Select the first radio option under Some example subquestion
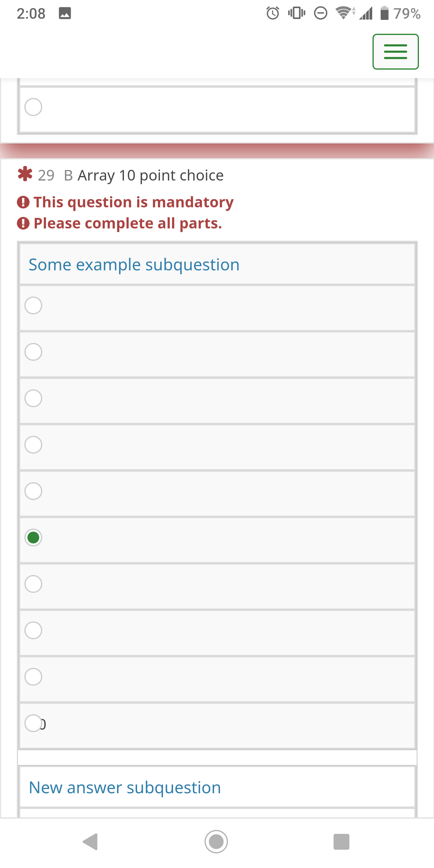Screen dimensions: 434x868 33,305
